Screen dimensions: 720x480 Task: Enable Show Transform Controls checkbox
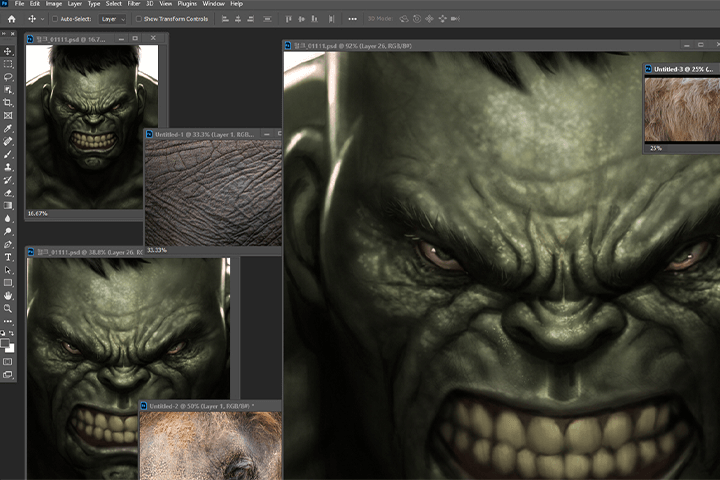[x=138, y=19]
